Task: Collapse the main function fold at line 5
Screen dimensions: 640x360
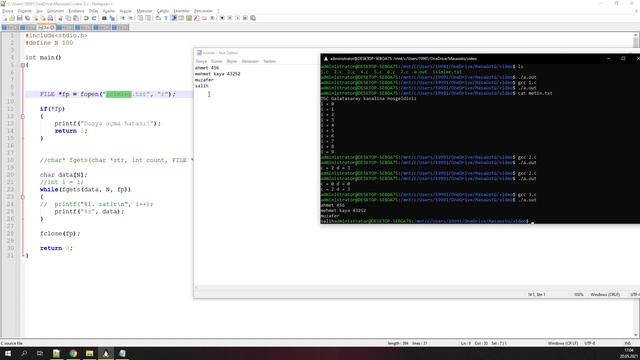Action: coord(23,65)
